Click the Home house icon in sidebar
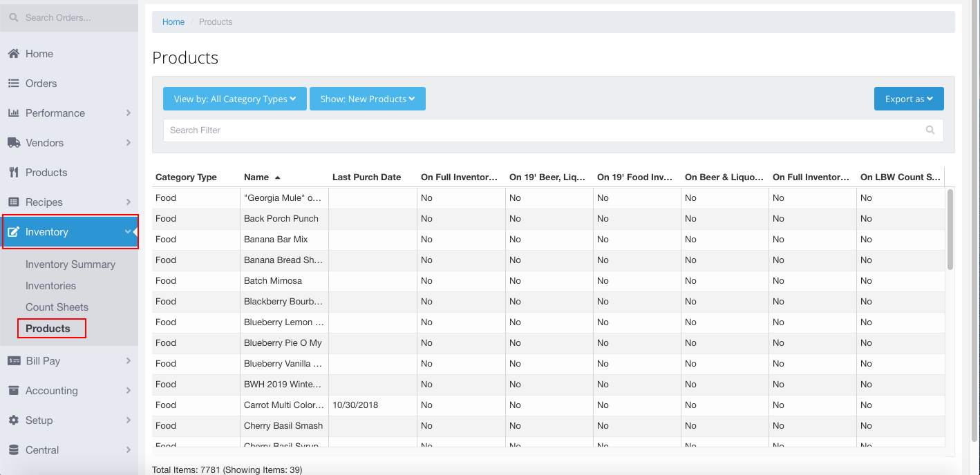Viewport: 980px width, 475px height. click(13, 54)
